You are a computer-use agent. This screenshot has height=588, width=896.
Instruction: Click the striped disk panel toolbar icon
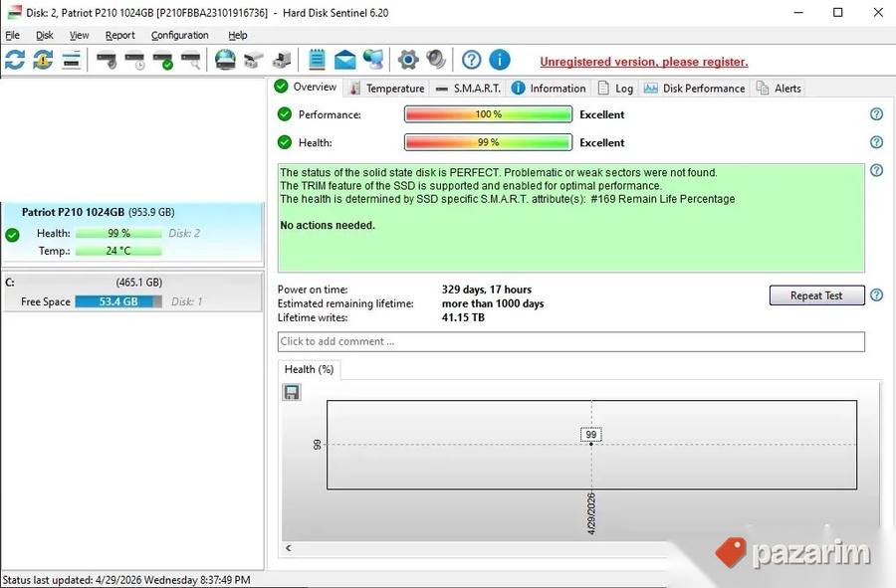[x=72, y=60]
